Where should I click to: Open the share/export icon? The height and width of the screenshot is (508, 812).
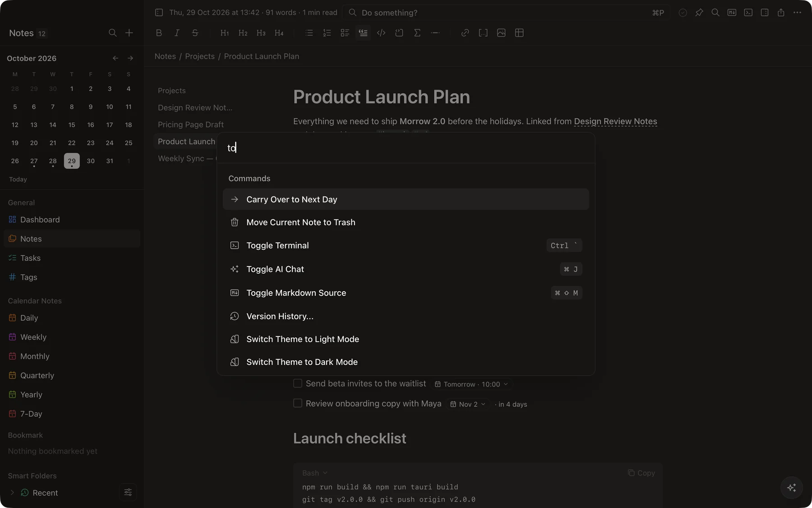(x=781, y=13)
